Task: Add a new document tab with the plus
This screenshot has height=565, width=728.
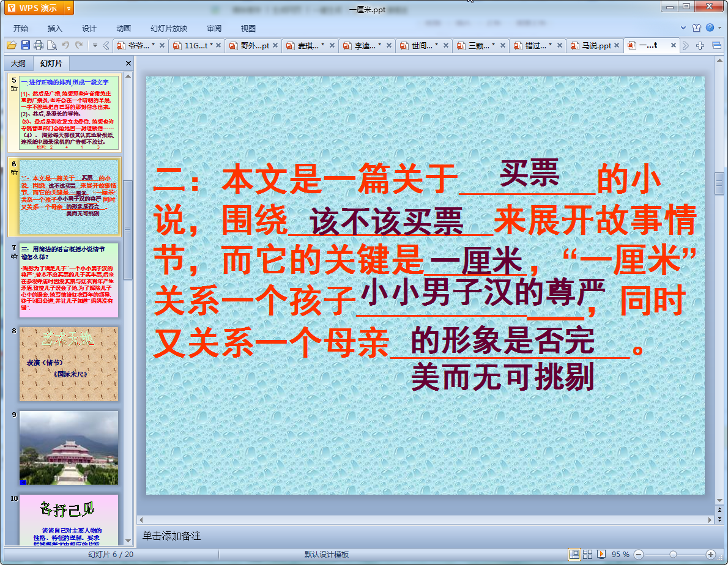Action: pyautogui.click(x=700, y=45)
